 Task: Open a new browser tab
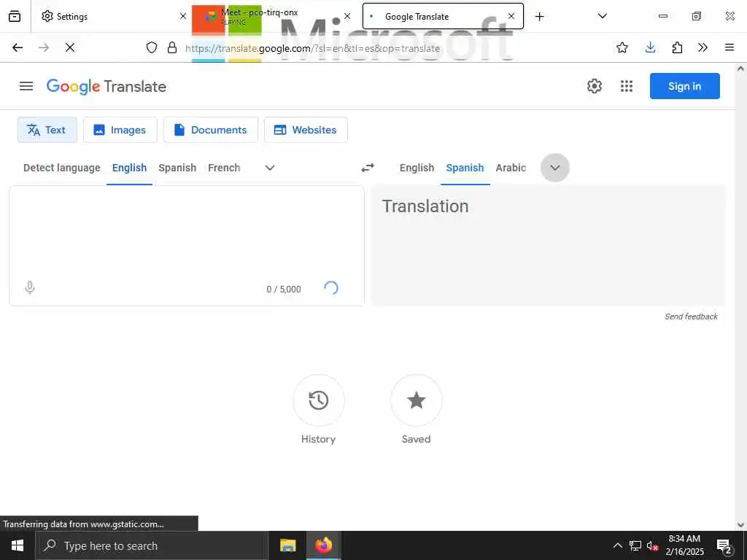coord(539,17)
